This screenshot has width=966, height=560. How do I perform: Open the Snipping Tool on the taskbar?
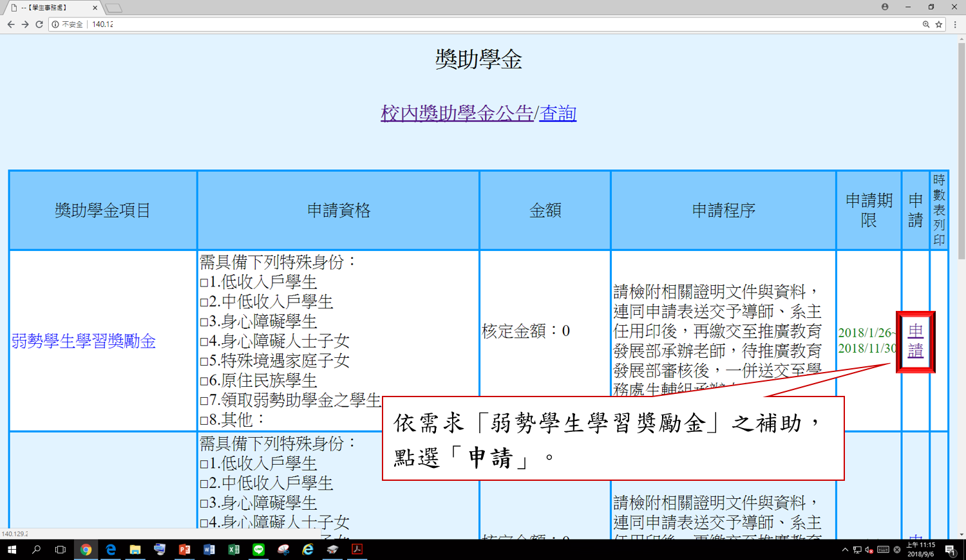pyautogui.click(x=283, y=550)
